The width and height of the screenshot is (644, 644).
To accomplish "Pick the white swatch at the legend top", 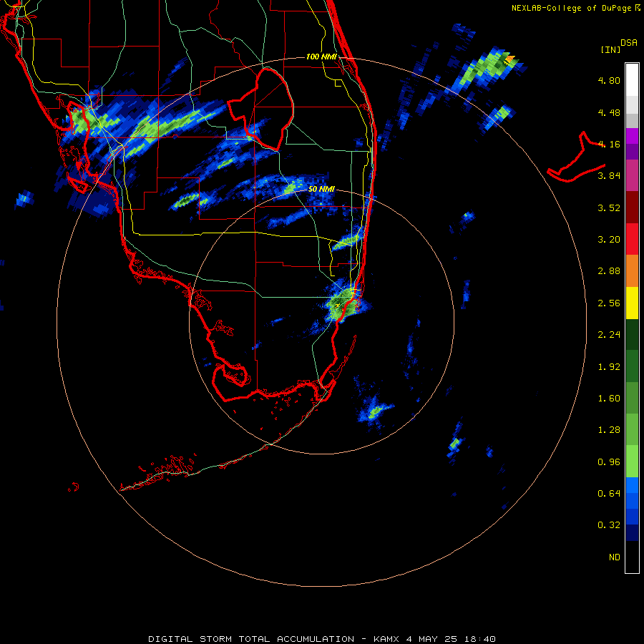I will 632,79.
